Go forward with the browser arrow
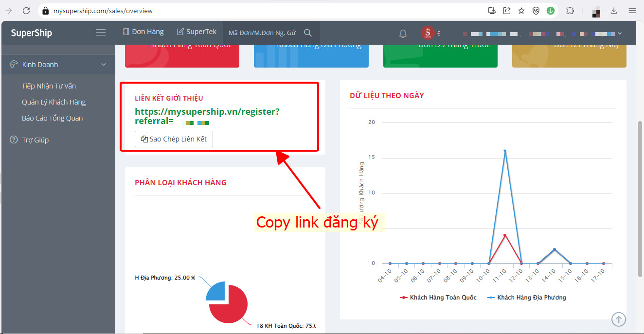Screen dimensions: 644x334 [8, 10]
